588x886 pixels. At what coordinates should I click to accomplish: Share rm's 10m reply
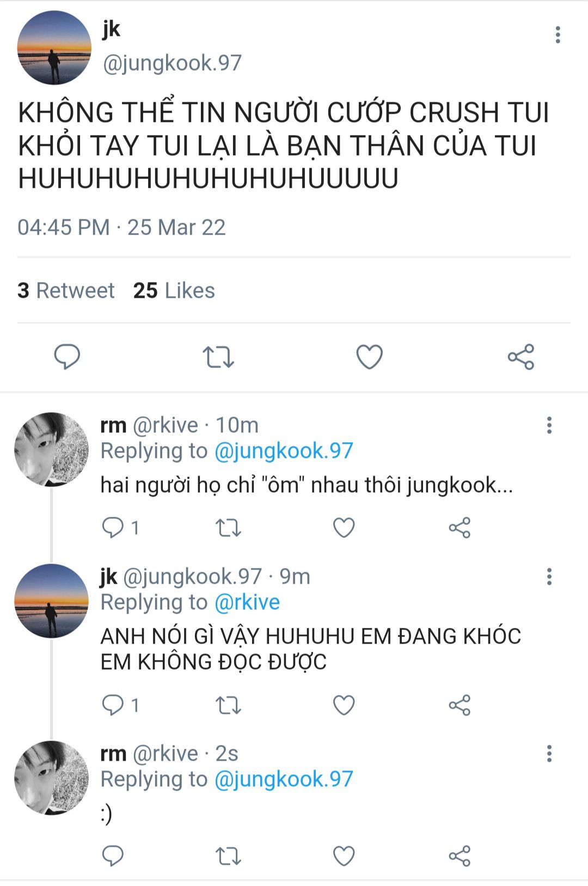460,528
